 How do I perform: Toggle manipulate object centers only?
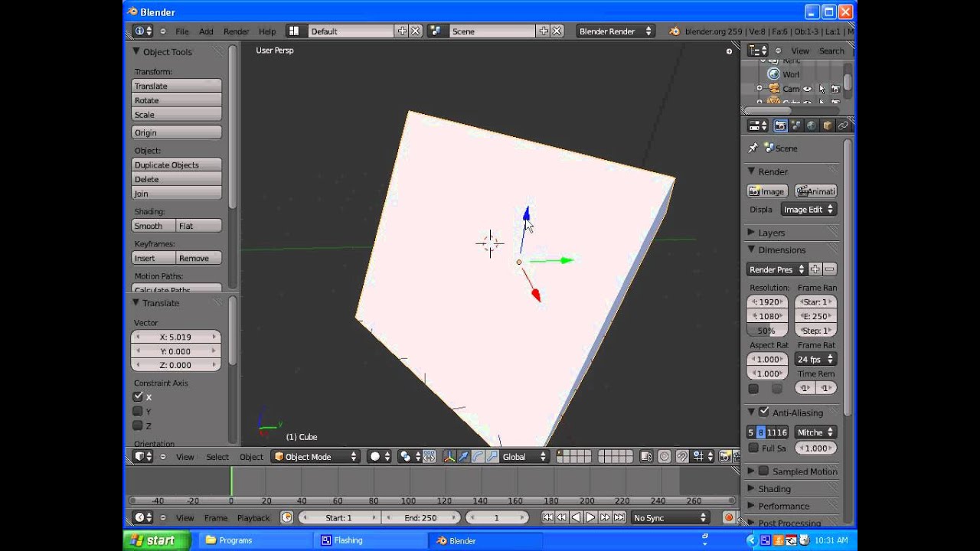[430, 456]
